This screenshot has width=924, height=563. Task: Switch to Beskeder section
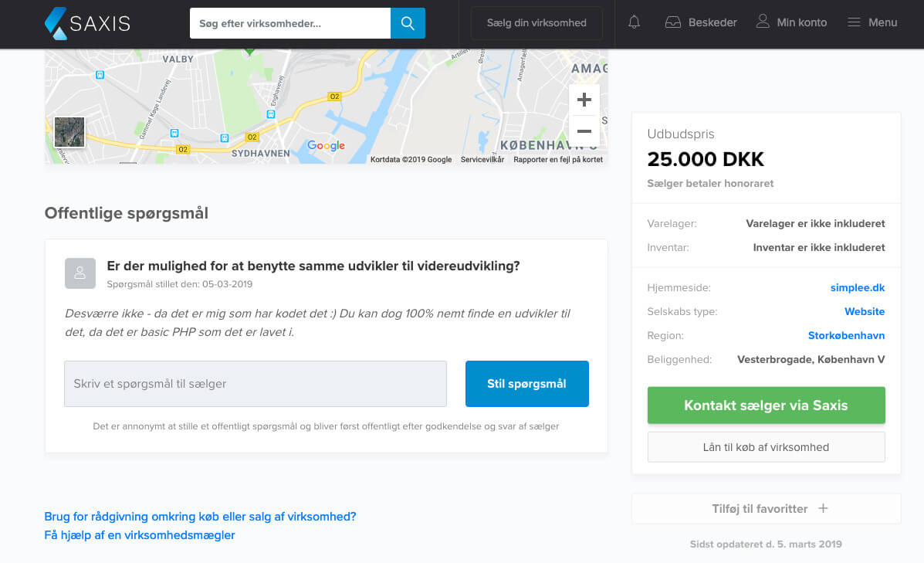click(710, 22)
